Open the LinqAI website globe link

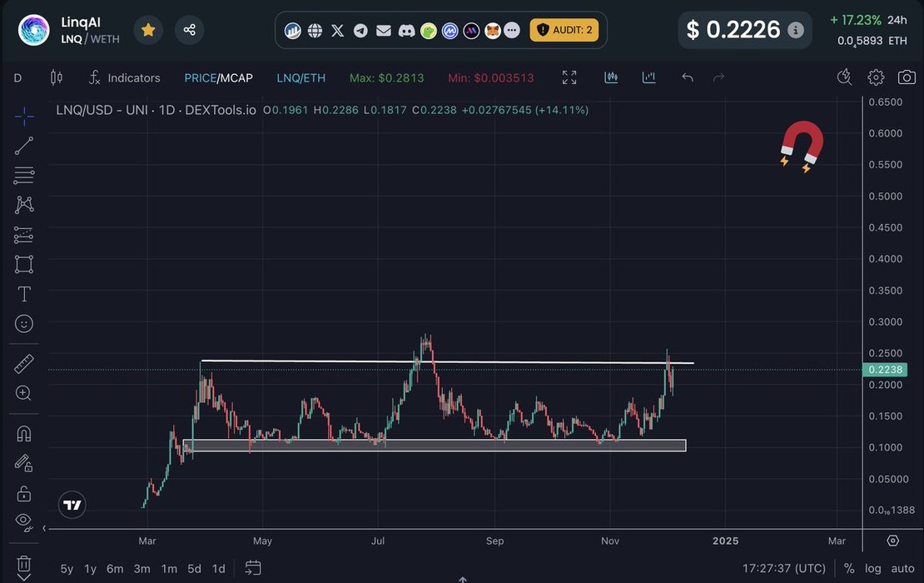pos(315,30)
